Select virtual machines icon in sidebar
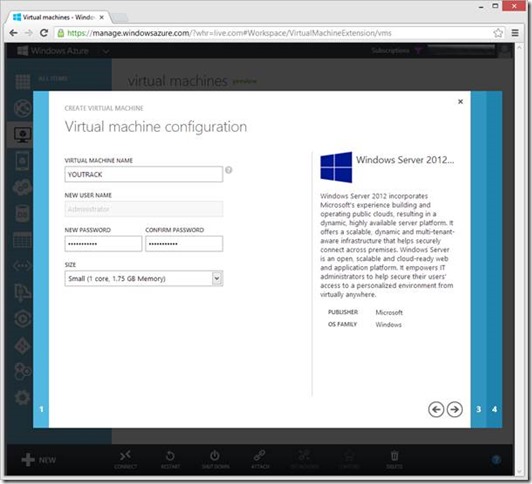The width and height of the screenshot is (532, 484). pyautogui.click(x=22, y=135)
